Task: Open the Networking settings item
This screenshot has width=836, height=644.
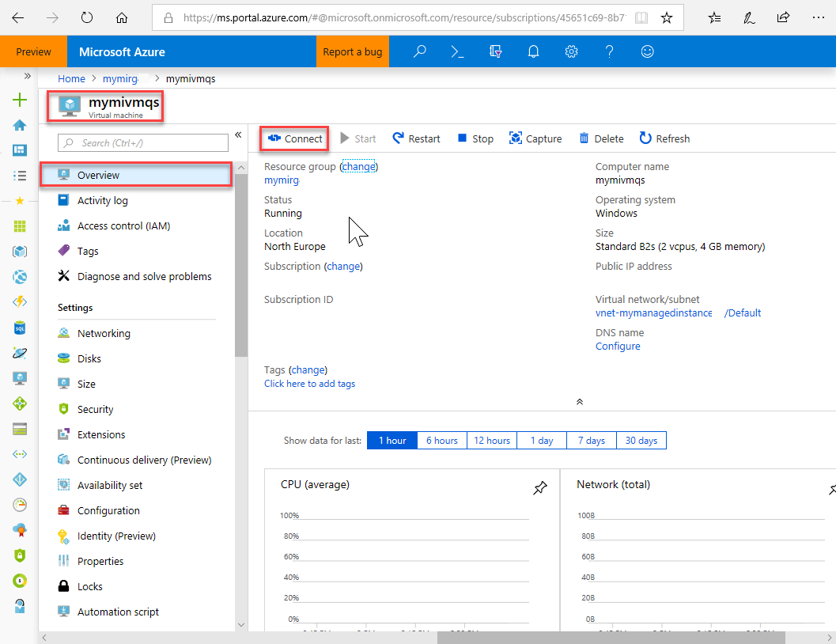Action: [x=104, y=334]
